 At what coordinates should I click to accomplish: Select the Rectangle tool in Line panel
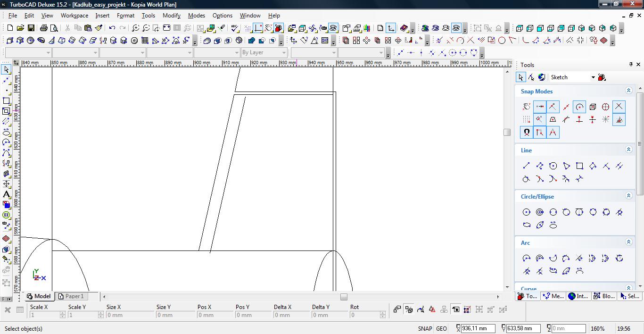[x=579, y=166]
